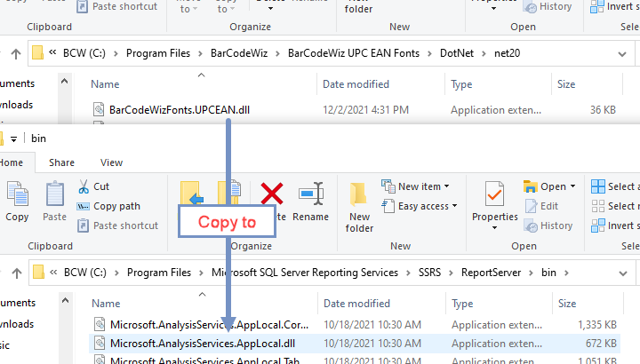
Task: Select BarCodeWizFonts.UPCEAN.dll file name
Action: click(x=180, y=110)
